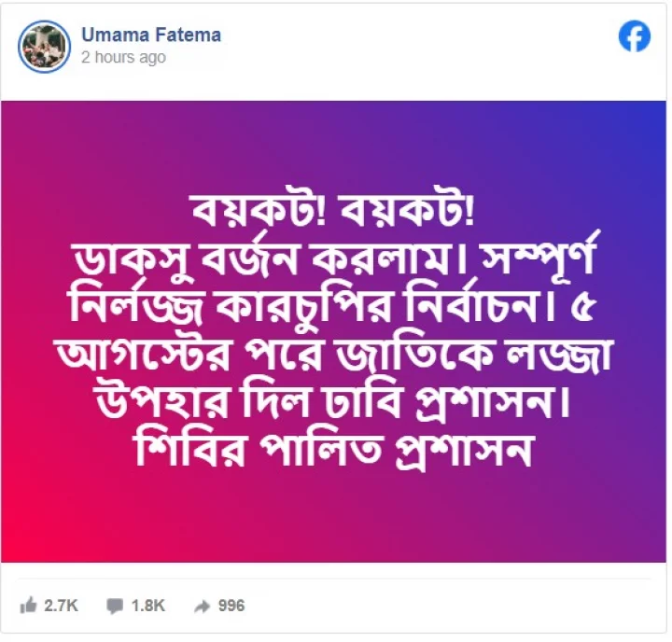Click the "উপহার দিল ঢাবি প্রশাসন" line
The image size is (672, 642).
click(x=332, y=401)
